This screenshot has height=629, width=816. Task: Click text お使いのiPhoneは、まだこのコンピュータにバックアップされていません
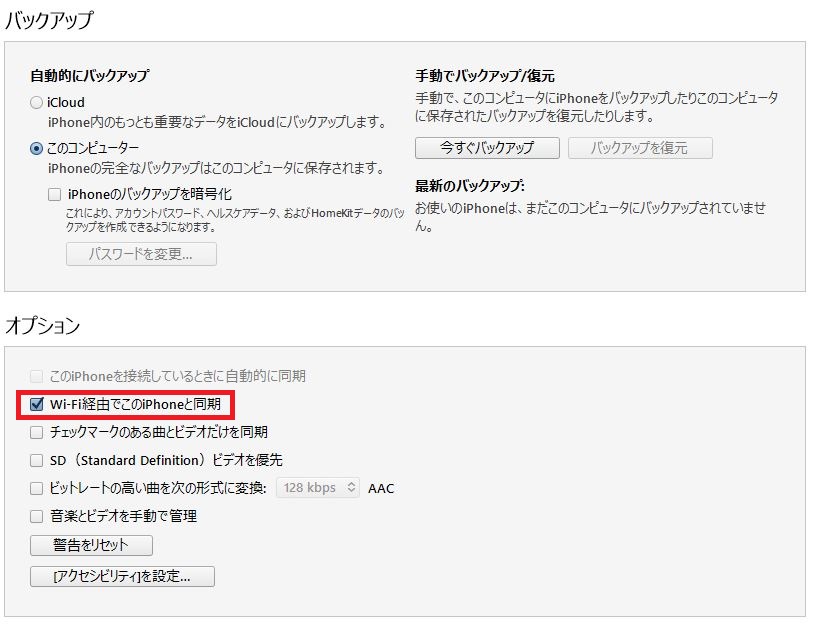click(x=590, y=217)
